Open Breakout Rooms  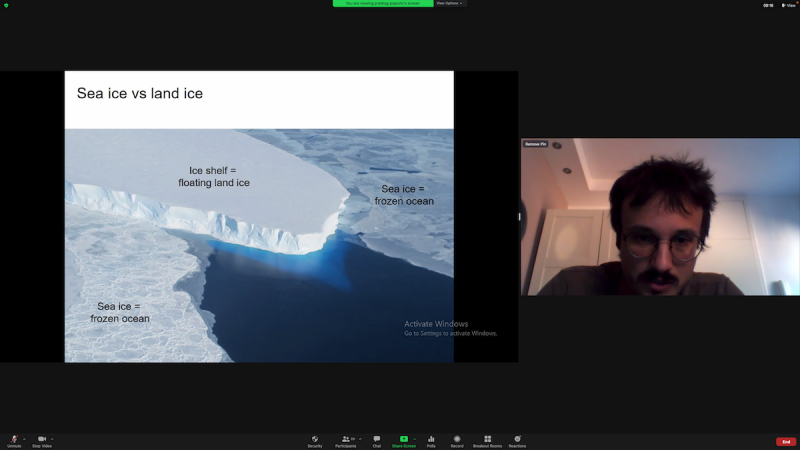(x=488, y=440)
